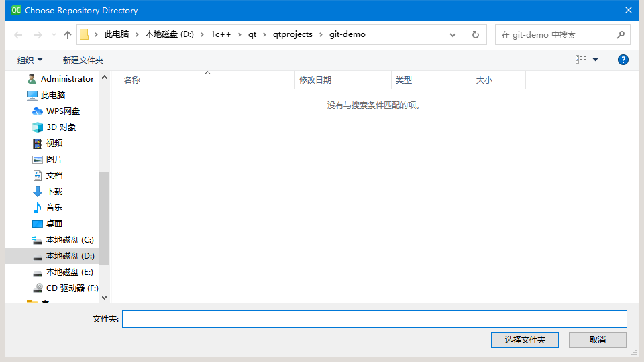Click the 文档 document icon
Viewport: 644px width, 362px height.
(38, 175)
